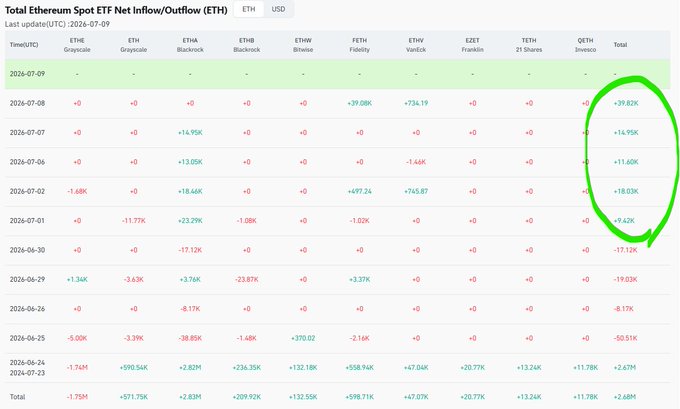Click the -1.08K ETHB value
680x409 pixels.
pos(247,221)
